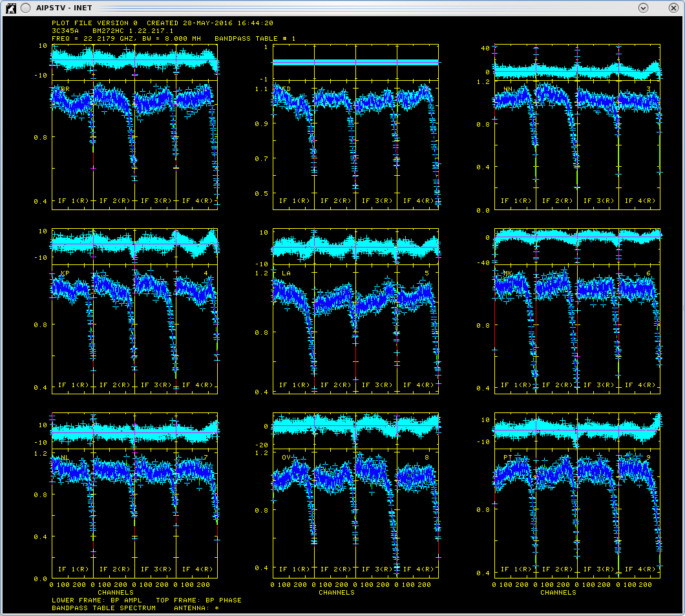Viewport: 685px width, 616px height.
Task: Click the 'FD' antenna label in panel 2
Action: pyautogui.click(x=286, y=89)
